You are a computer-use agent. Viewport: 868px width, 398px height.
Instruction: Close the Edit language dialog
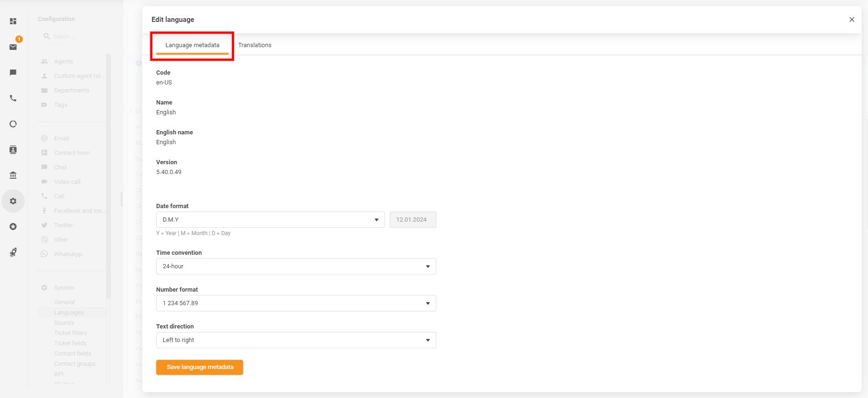tap(852, 20)
